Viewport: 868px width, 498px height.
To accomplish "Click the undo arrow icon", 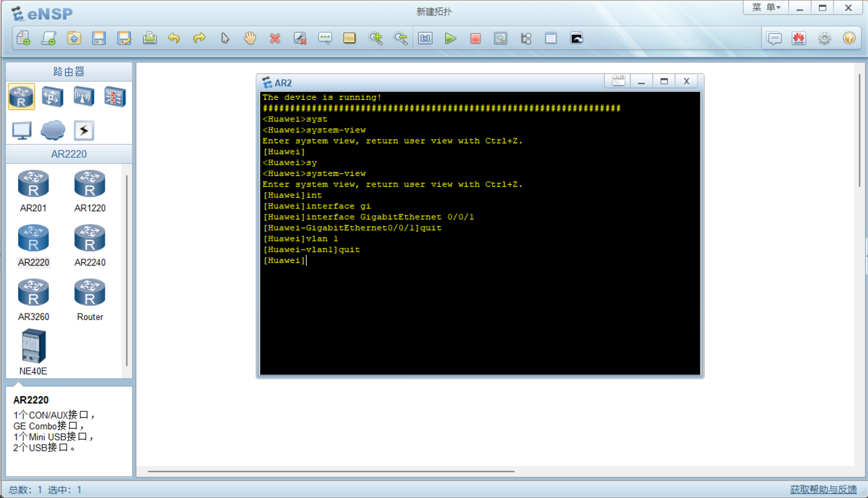I will (174, 38).
